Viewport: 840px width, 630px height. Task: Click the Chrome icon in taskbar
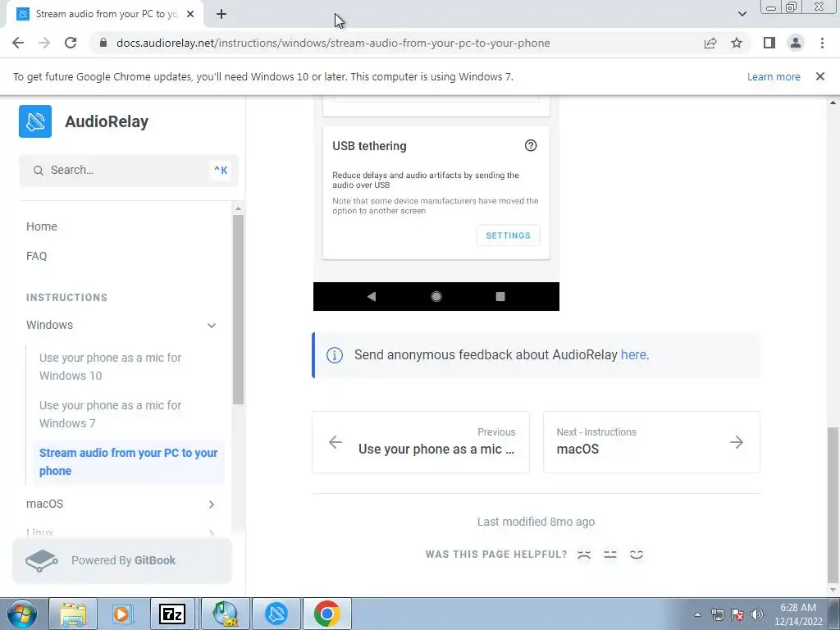(327, 614)
